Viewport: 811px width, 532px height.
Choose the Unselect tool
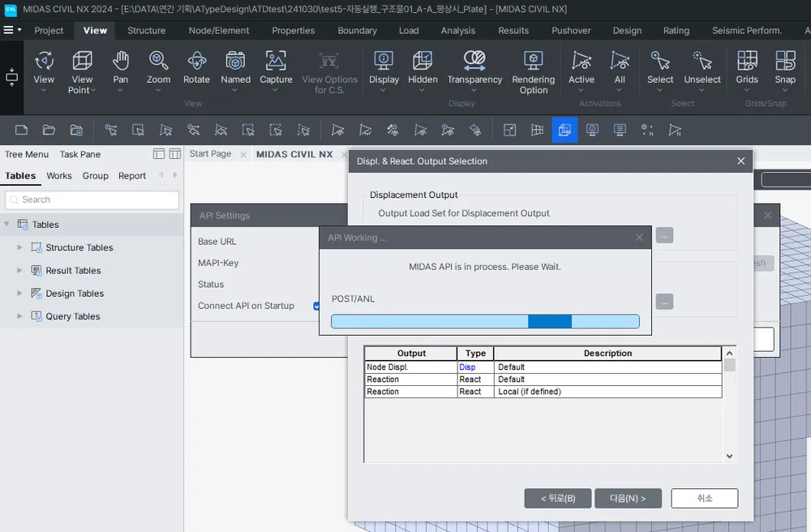[702, 61]
